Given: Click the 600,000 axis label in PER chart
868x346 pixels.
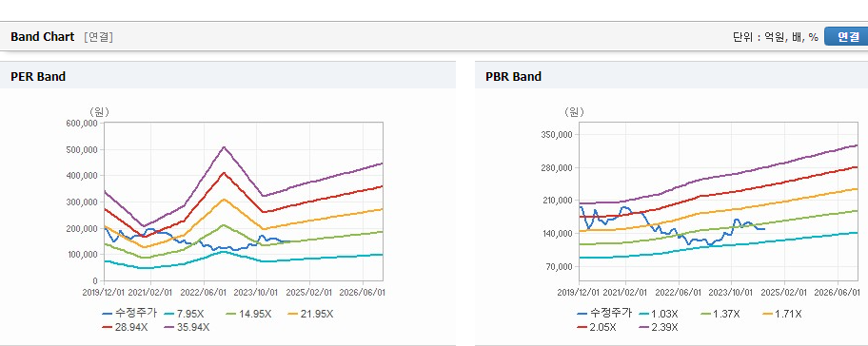Looking at the screenshot, I should pos(82,124).
